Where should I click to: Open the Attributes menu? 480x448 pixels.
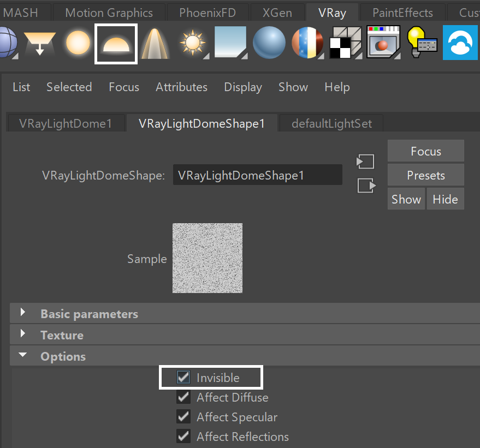coord(181,87)
